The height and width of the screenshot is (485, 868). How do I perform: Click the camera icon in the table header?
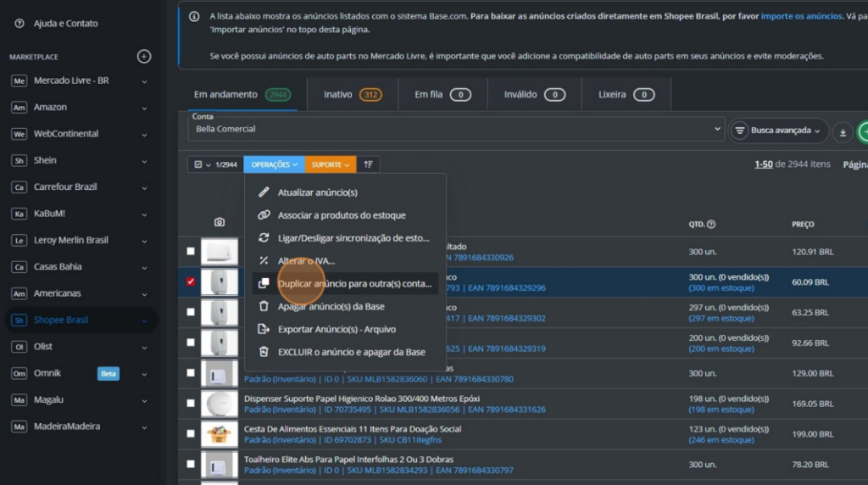click(220, 223)
